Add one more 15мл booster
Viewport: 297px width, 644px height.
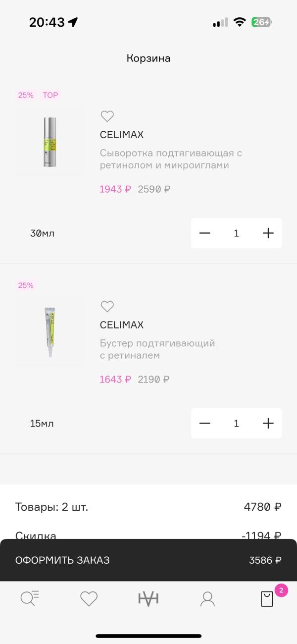click(268, 424)
